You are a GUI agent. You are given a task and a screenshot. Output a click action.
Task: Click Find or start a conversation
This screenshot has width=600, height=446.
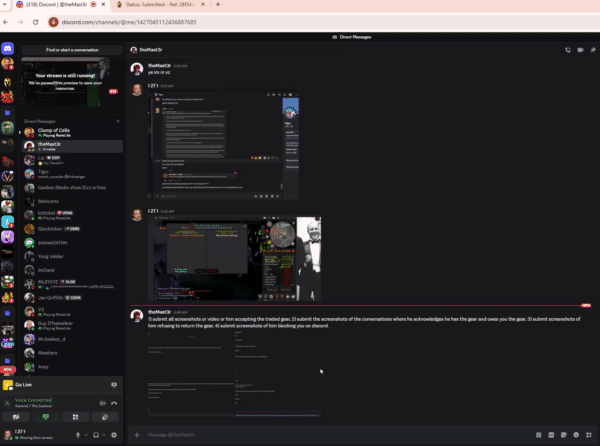point(71,48)
